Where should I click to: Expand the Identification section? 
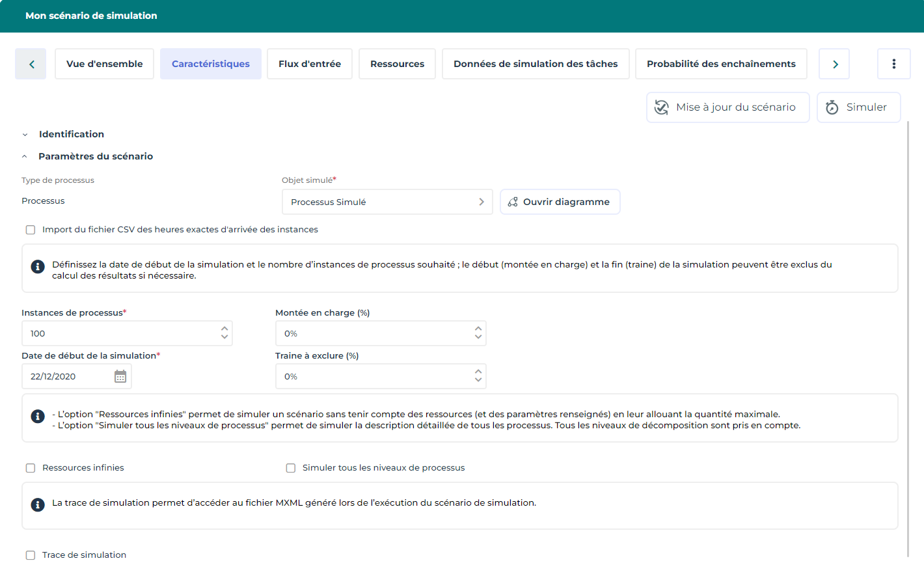(x=25, y=135)
